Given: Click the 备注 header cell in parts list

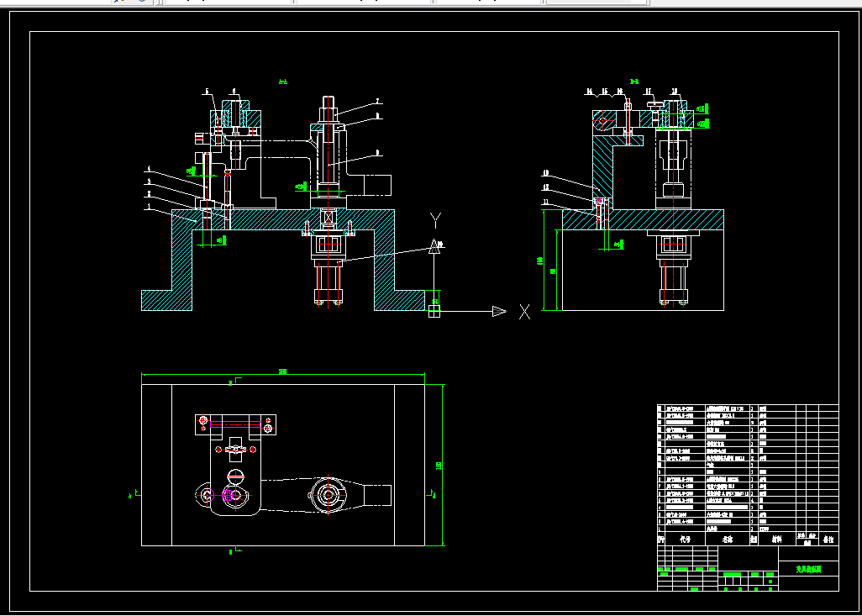Looking at the screenshot, I should pos(828,540).
